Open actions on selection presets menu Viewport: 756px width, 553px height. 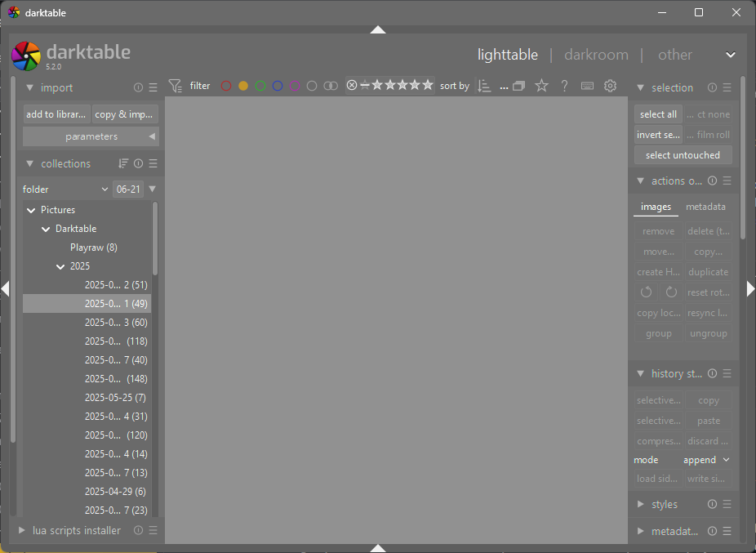727,181
